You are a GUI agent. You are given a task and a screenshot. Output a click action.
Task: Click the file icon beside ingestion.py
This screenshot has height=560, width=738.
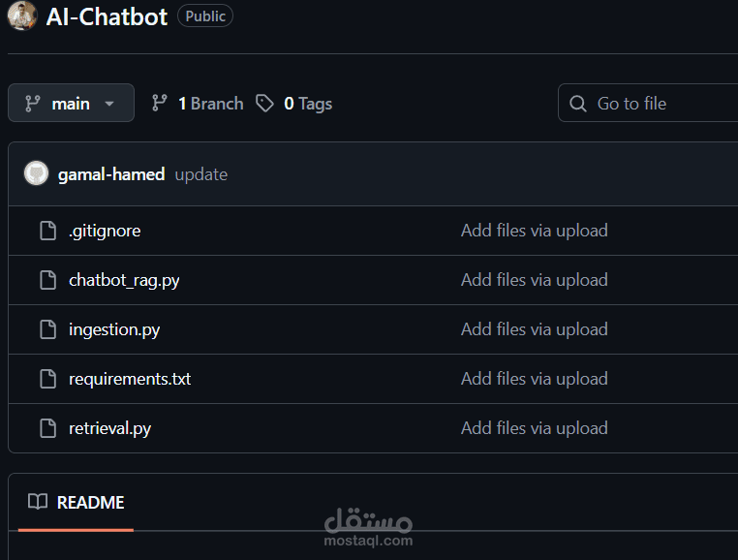click(48, 329)
